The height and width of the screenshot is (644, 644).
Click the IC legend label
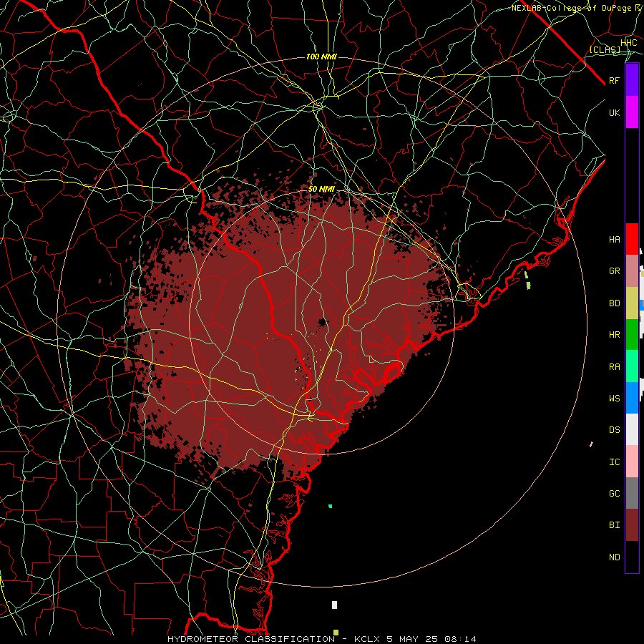coord(615,462)
